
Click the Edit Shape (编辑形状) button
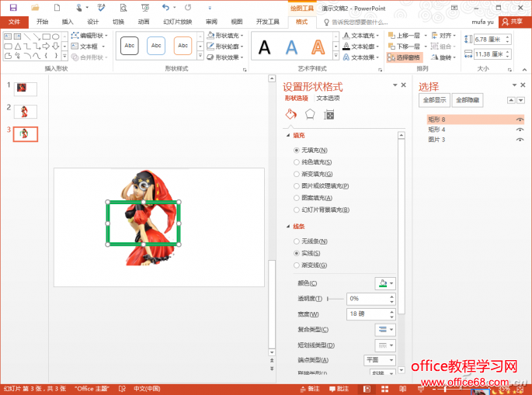tap(89, 35)
